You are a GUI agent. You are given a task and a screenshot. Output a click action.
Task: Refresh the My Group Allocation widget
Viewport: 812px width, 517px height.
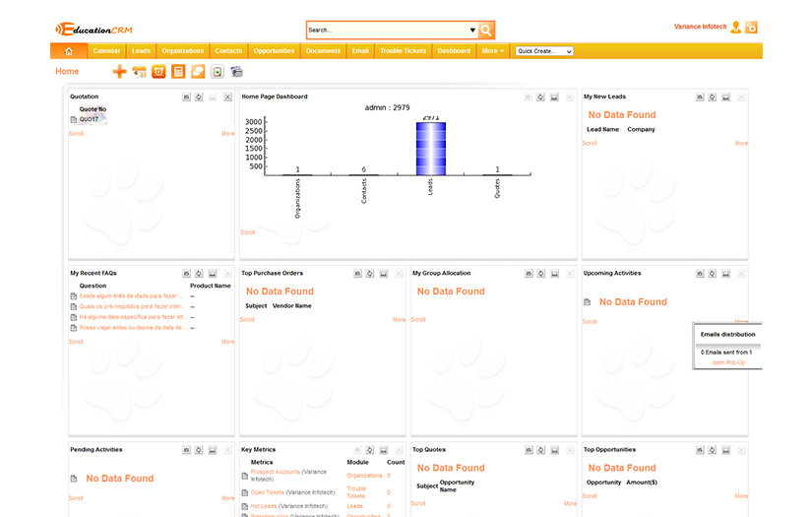click(541, 274)
